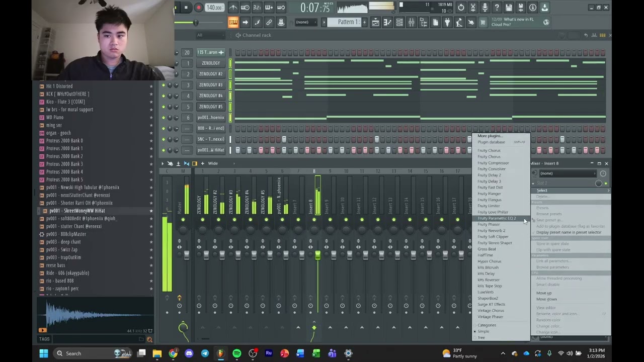Mute the ZENOLOGY #3 channel
Image resolution: width=644 pixels, height=362 pixels.
[163, 85]
